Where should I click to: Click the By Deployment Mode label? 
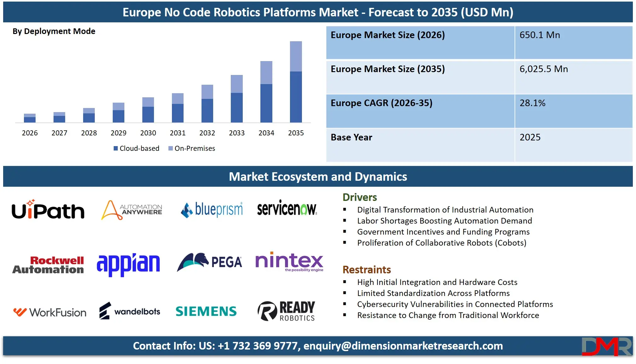[54, 31]
